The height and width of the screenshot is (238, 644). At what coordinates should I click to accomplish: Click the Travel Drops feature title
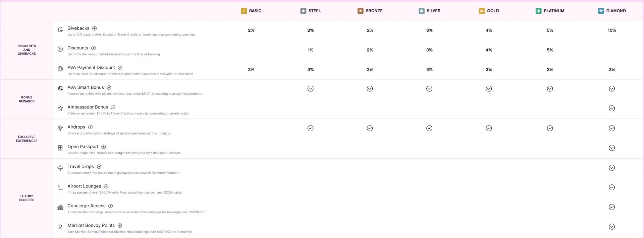[x=81, y=167]
